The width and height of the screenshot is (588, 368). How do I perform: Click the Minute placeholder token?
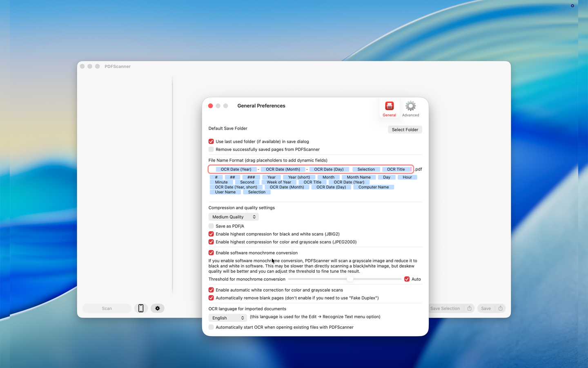click(221, 182)
